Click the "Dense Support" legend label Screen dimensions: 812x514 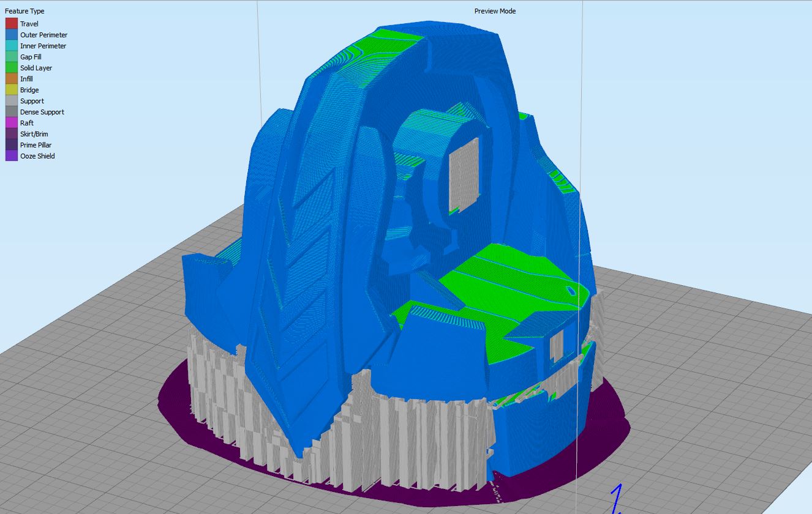pyautogui.click(x=42, y=112)
